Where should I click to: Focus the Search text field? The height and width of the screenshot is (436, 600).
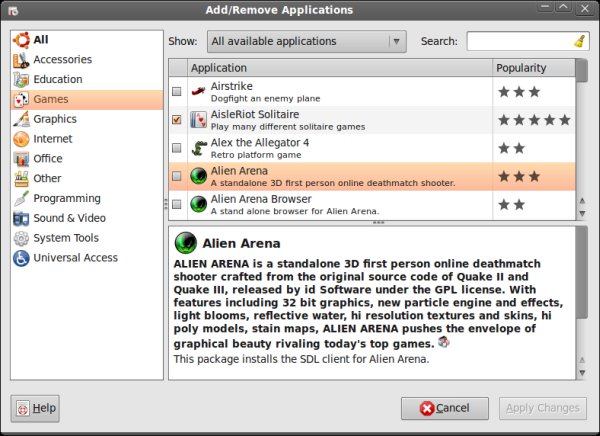[520, 42]
